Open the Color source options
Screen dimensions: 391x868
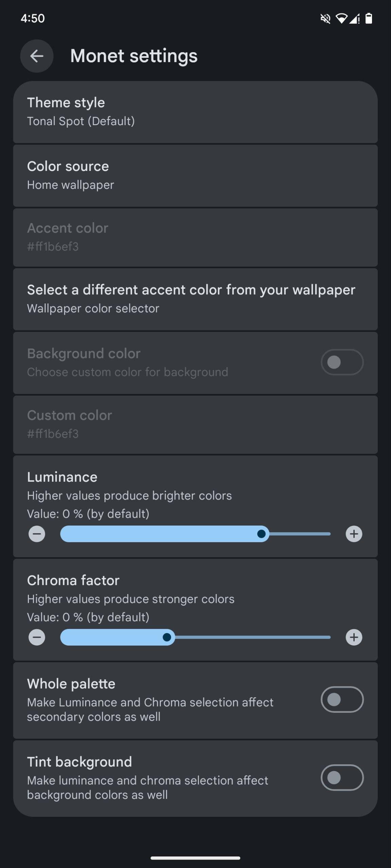195,176
